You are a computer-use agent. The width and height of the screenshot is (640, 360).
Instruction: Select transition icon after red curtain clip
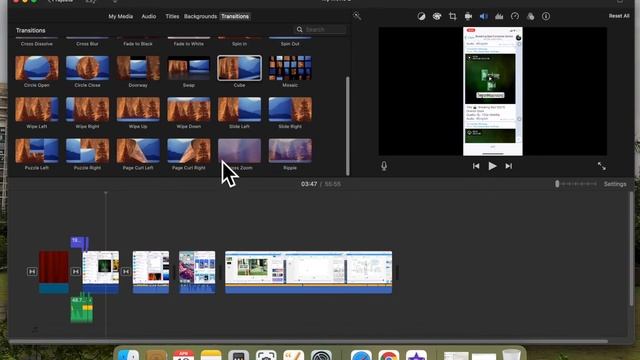tap(76, 271)
